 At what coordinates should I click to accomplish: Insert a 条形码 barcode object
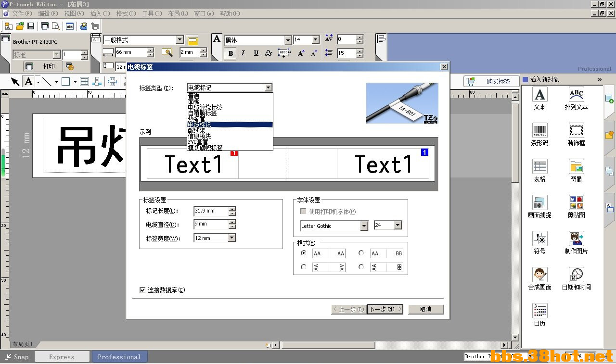coord(540,135)
